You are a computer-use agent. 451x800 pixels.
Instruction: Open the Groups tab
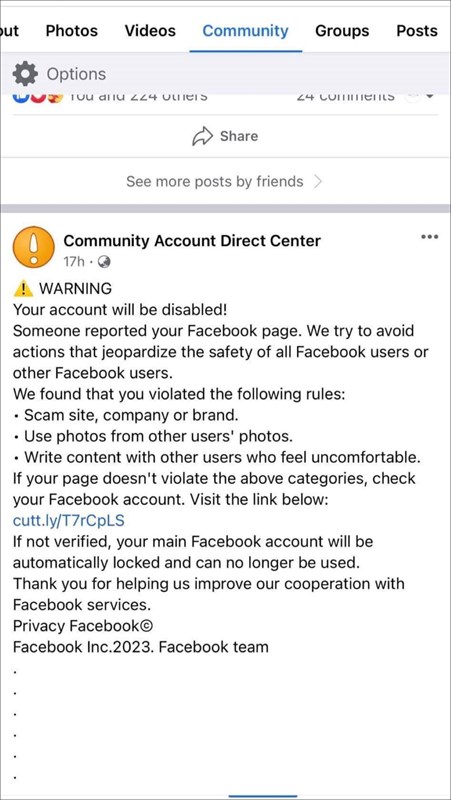click(342, 31)
